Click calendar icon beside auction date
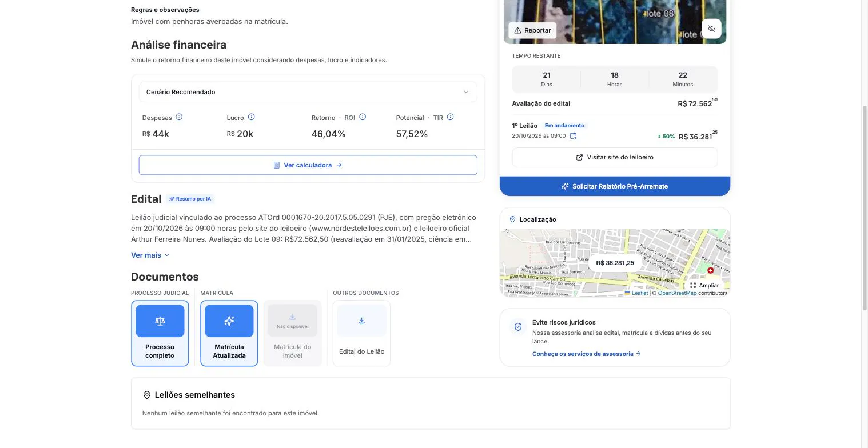 573,136
